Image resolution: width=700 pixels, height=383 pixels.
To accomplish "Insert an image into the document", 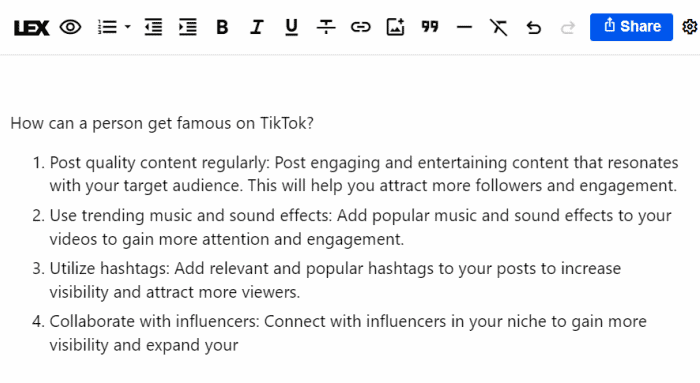I will (x=396, y=27).
